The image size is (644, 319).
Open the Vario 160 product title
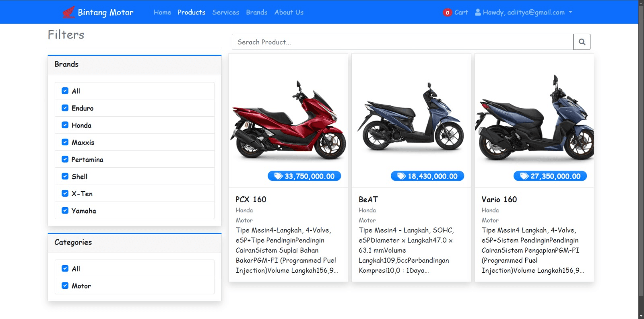click(x=499, y=200)
